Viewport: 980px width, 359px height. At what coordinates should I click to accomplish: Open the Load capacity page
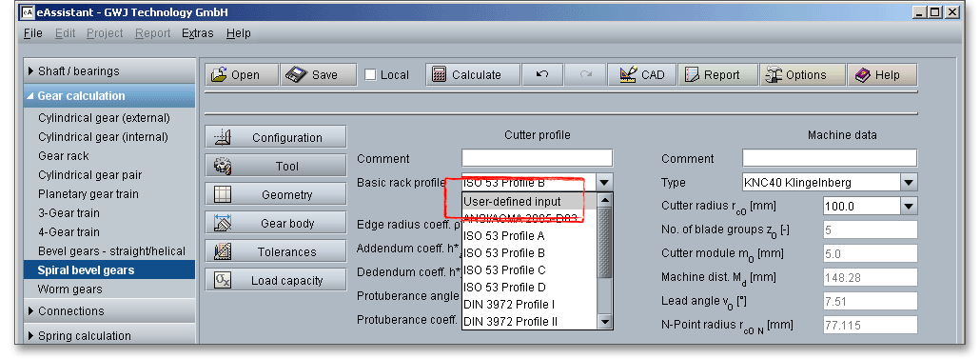point(276,280)
